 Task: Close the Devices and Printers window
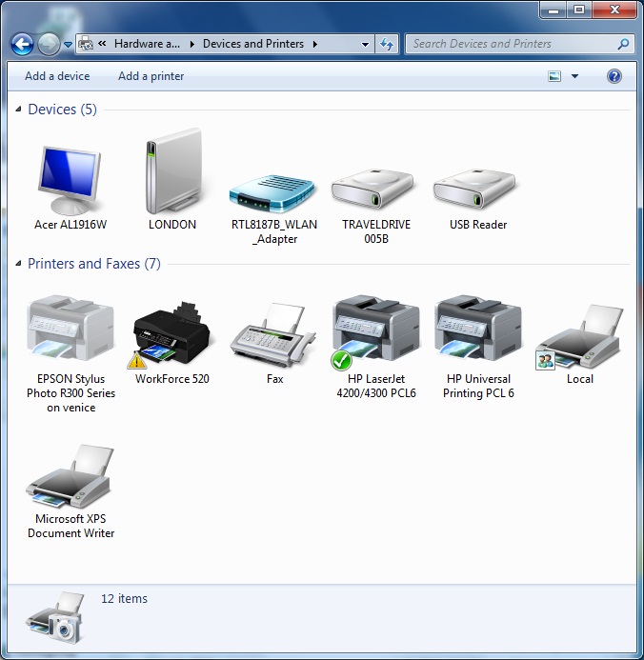tap(614, 10)
